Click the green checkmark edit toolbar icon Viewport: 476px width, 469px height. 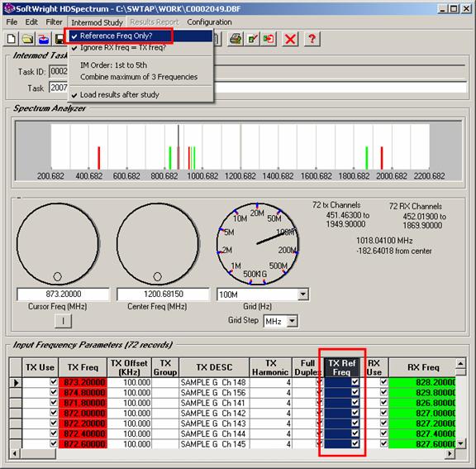click(x=253, y=39)
